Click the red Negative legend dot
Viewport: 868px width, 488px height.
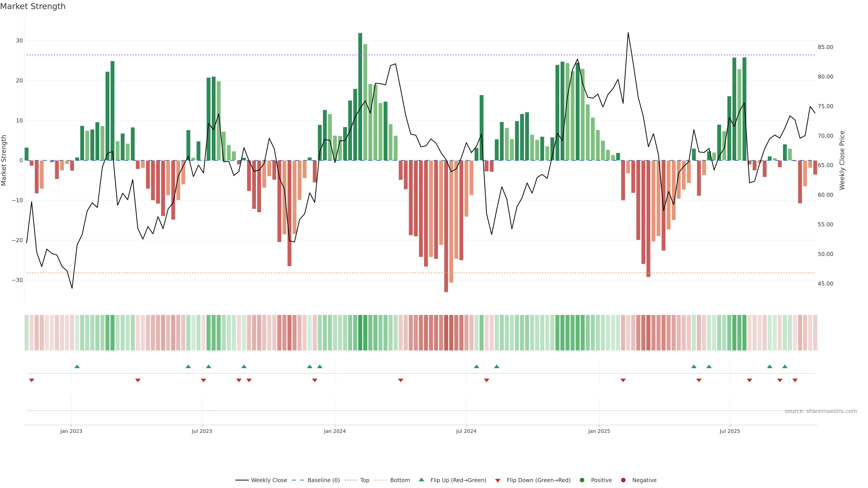[623, 480]
